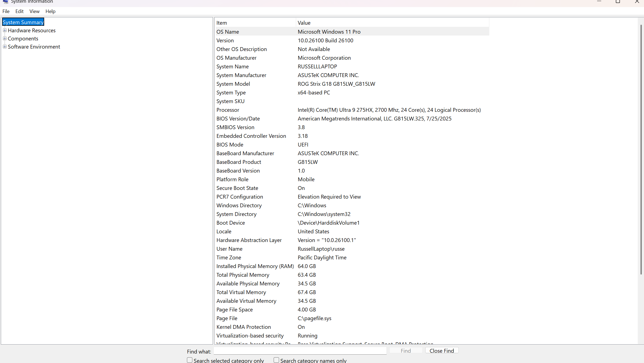644x363 pixels.
Task: Click the vertical scrollbar in details pane
Action: point(641,149)
